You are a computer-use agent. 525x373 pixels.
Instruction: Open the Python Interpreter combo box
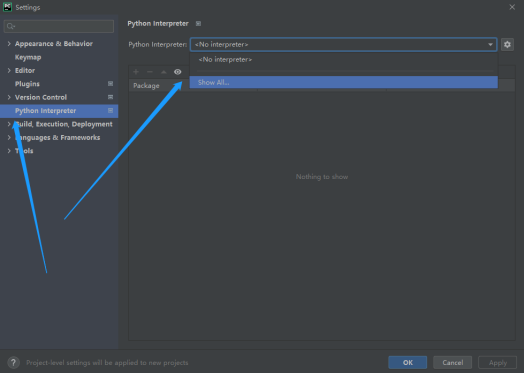click(344, 45)
